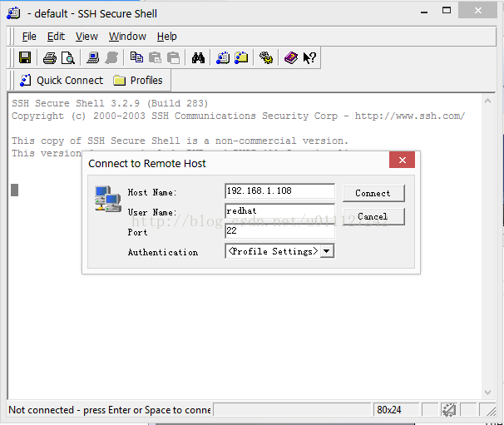Click the 'Not connected' status bar message
The height and width of the screenshot is (425, 504).
tap(109, 410)
